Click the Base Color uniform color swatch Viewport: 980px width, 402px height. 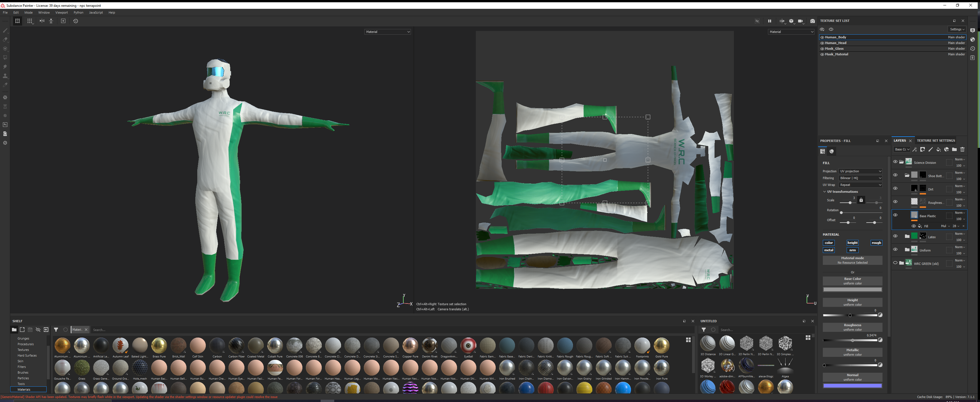[x=852, y=290]
